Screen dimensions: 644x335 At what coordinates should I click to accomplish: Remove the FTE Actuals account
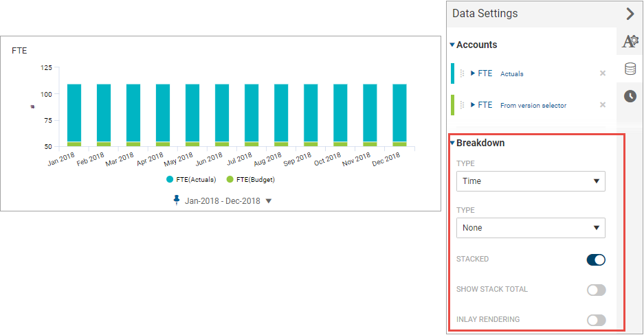[x=603, y=73]
